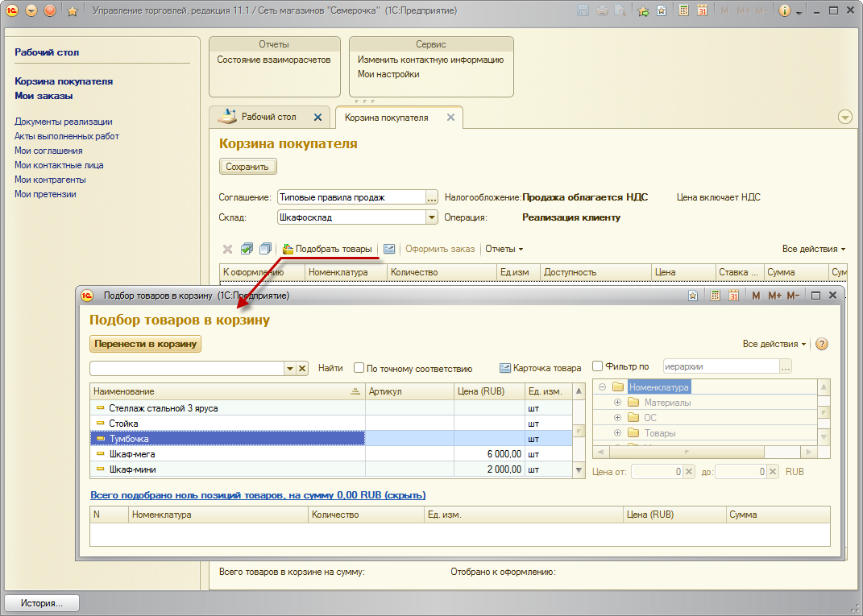Open 'Изменить контактную информацию' link
The width and height of the screenshot is (863, 616).
(430, 60)
